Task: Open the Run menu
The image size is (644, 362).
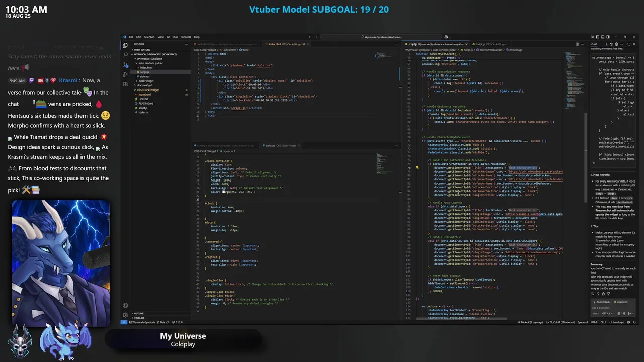Action: [x=175, y=37]
